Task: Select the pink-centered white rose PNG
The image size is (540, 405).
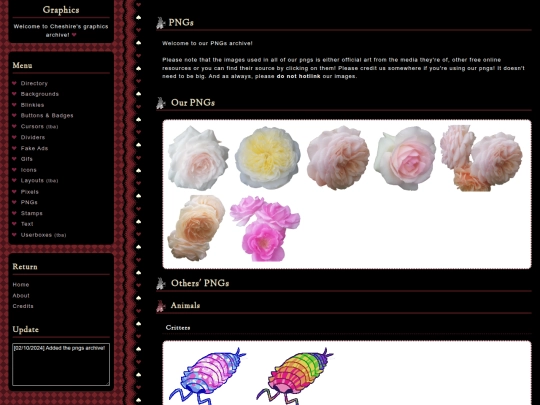Action: [x=405, y=158]
